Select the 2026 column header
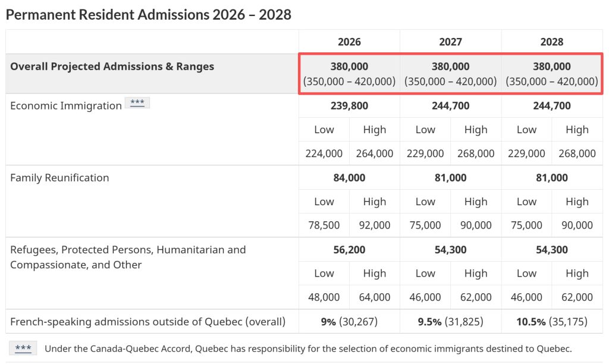609x364 pixels. tap(349, 42)
